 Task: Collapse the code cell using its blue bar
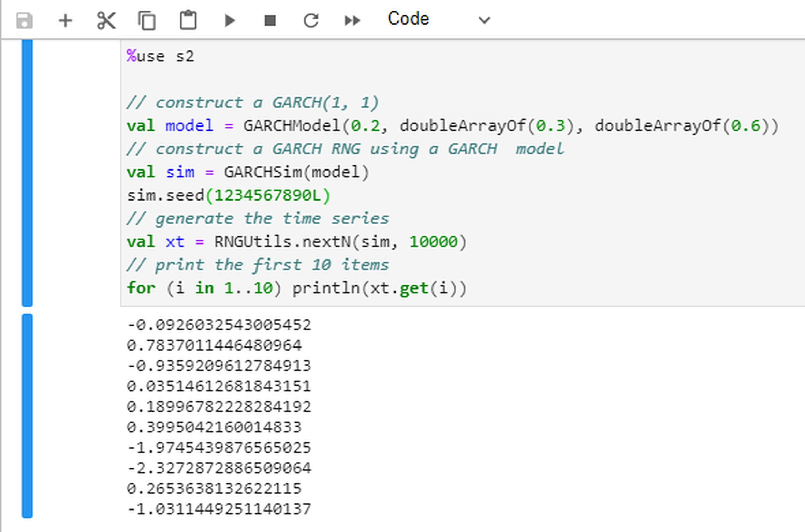point(27,173)
